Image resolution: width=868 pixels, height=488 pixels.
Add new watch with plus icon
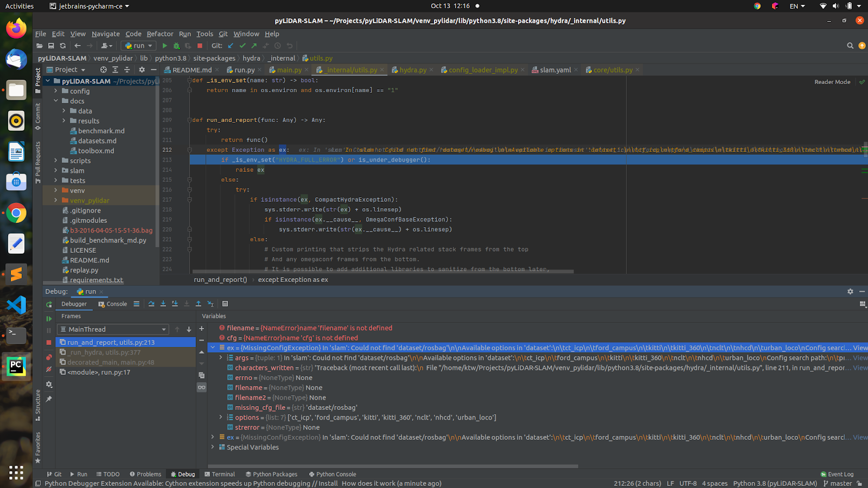click(202, 329)
